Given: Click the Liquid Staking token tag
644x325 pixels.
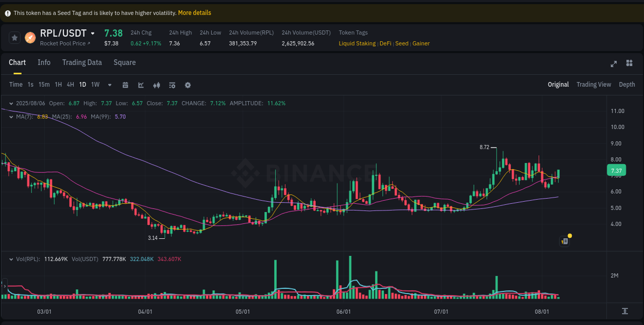Looking at the screenshot, I should coord(357,43).
